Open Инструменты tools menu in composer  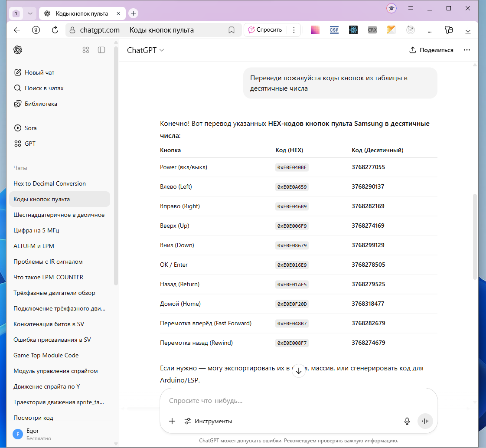(208, 421)
